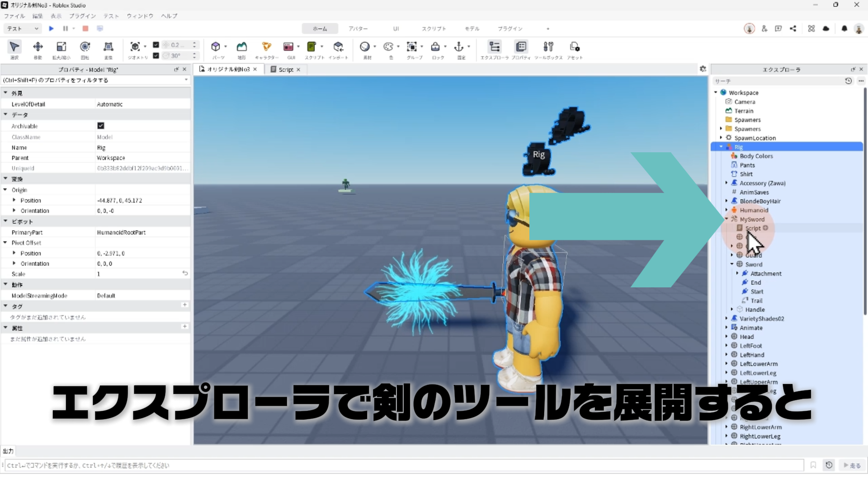
Task: Click the Terrain (地形) editor icon
Action: (242, 47)
